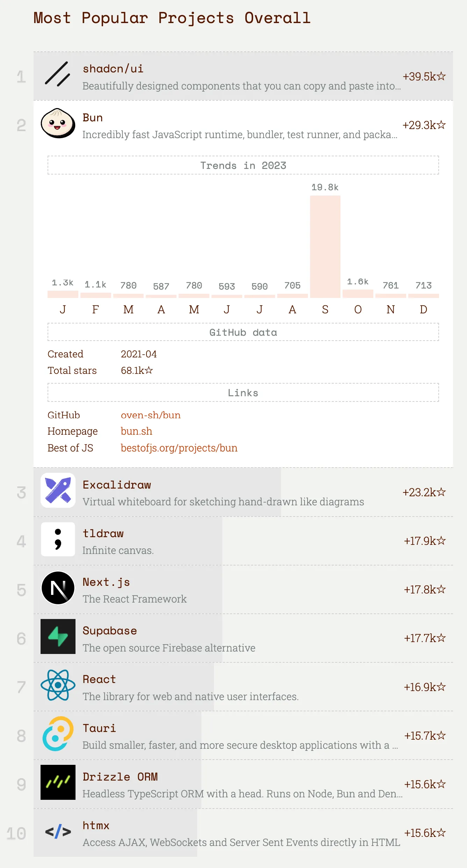
Task: Expand the shadcn/ui project row
Action: point(241,76)
